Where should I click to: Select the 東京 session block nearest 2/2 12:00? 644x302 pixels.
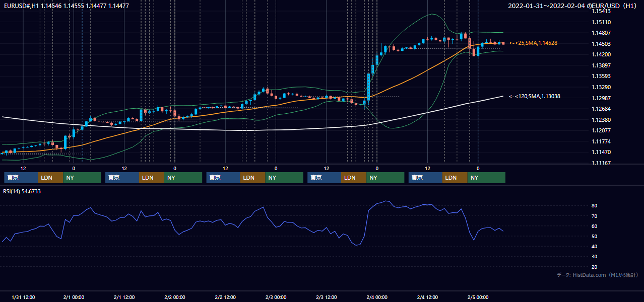223,178
